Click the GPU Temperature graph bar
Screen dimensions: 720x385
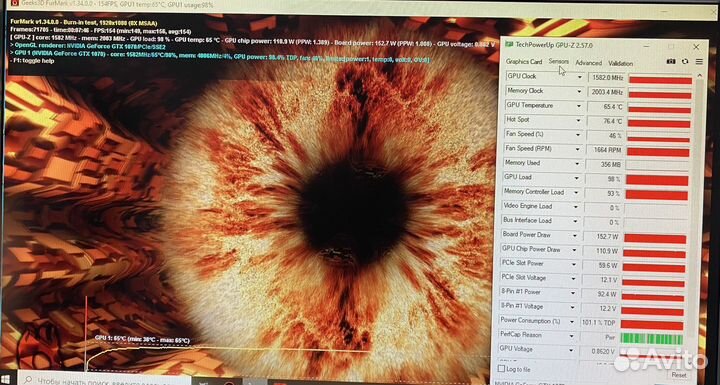coord(659,109)
